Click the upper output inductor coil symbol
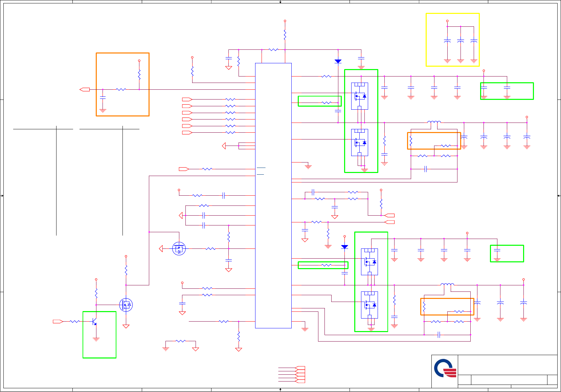The height and width of the screenshot is (392, 561). [434, 122]
